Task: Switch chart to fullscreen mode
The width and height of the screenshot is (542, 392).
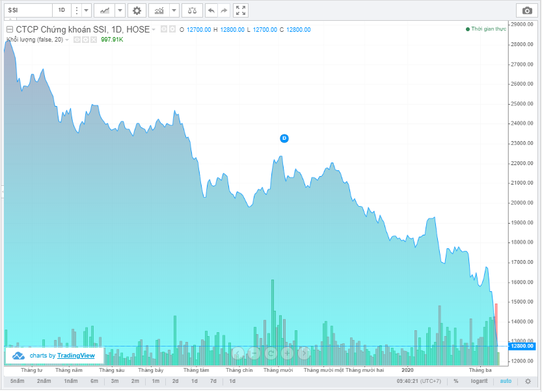Action: click(x=241, y=10)
